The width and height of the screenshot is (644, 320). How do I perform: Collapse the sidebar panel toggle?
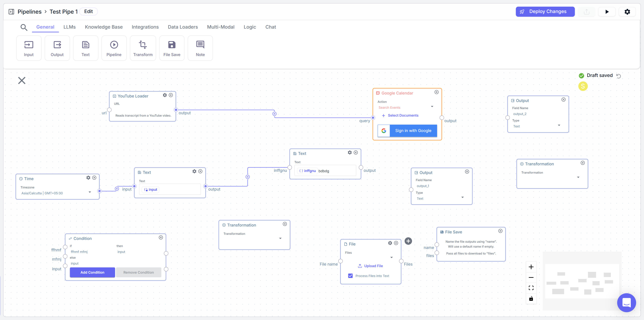pos(11,12)
